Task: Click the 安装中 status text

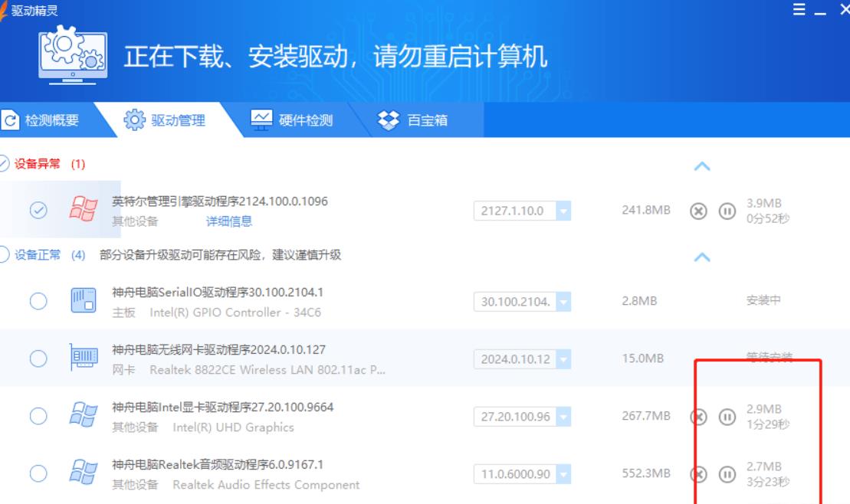Action: click(x=763, y=300)
